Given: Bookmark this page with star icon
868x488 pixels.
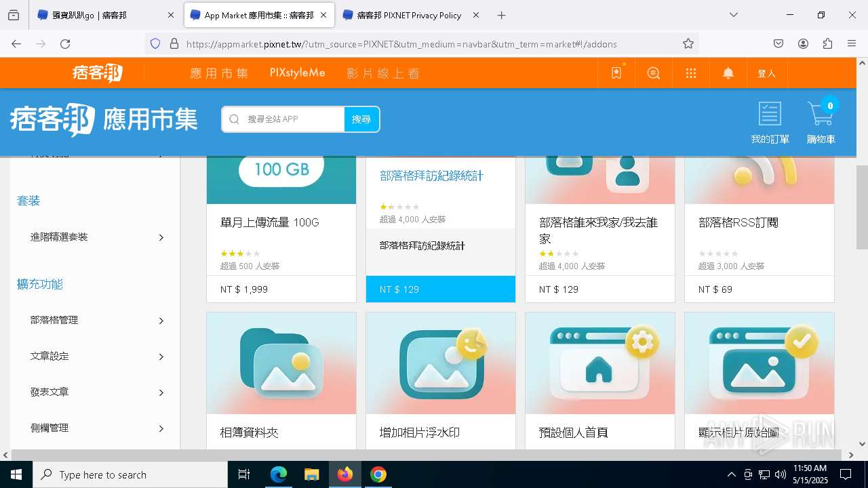Looking at the screenshot, I should pos(688,43).
